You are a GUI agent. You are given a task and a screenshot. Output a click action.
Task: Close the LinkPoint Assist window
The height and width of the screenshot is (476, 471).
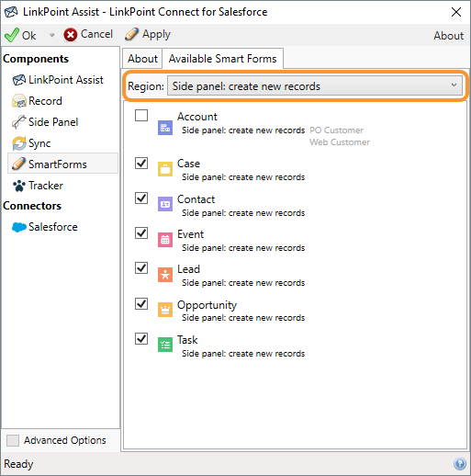pyautogui.click(x=456, y=12)
